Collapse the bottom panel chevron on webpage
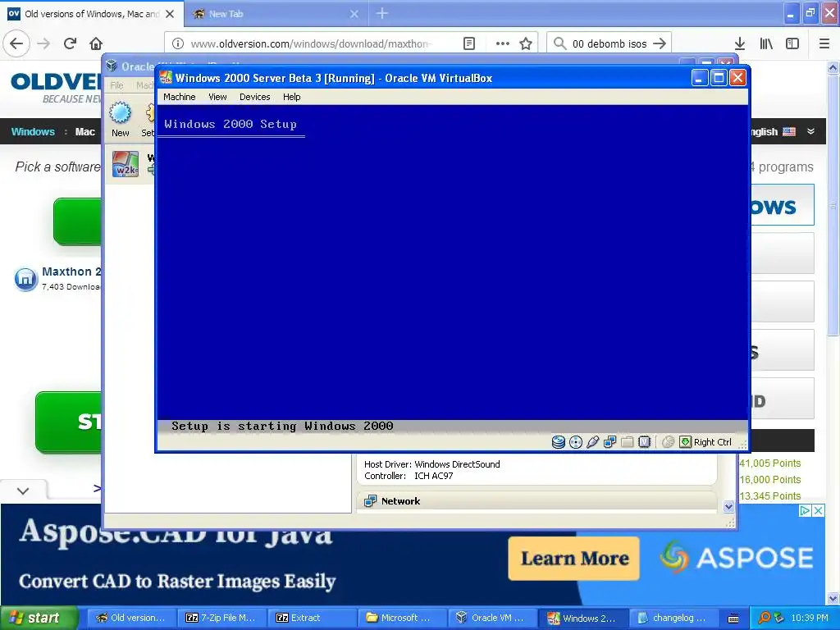Viewport: 840px width, 630px height. [x=23, y=491]
